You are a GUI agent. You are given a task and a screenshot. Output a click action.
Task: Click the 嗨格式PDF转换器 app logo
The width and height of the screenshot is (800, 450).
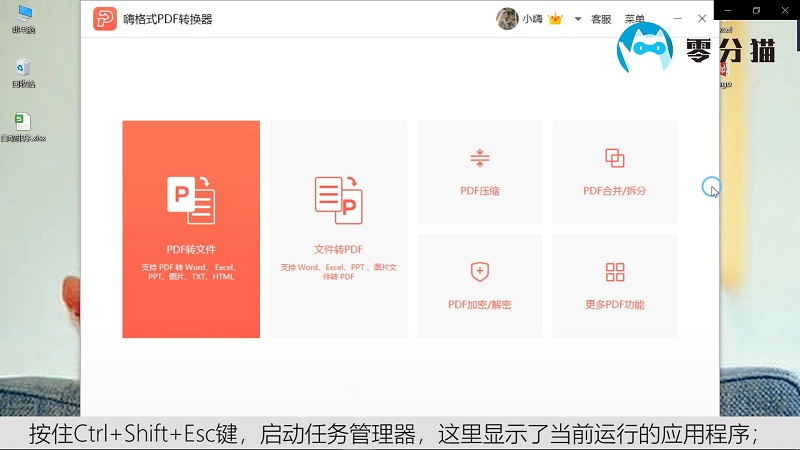pyautogui.click(x=105, y=19)
